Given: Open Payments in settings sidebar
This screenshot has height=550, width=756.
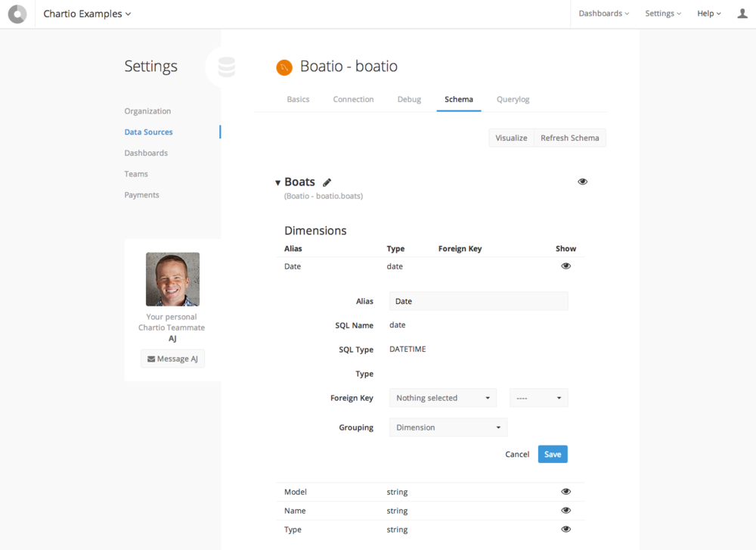Looking at the screenshot, I should 142,195.
